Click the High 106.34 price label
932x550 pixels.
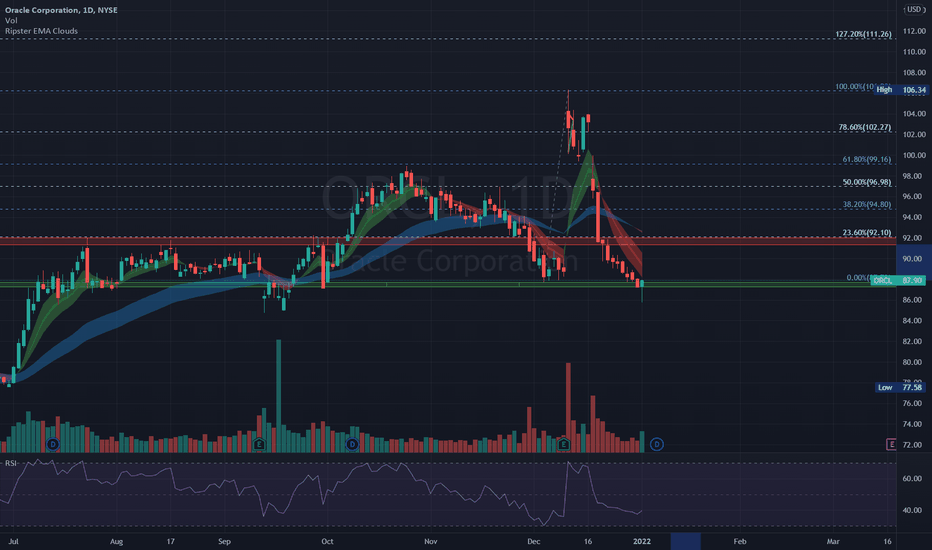point(901,90)
